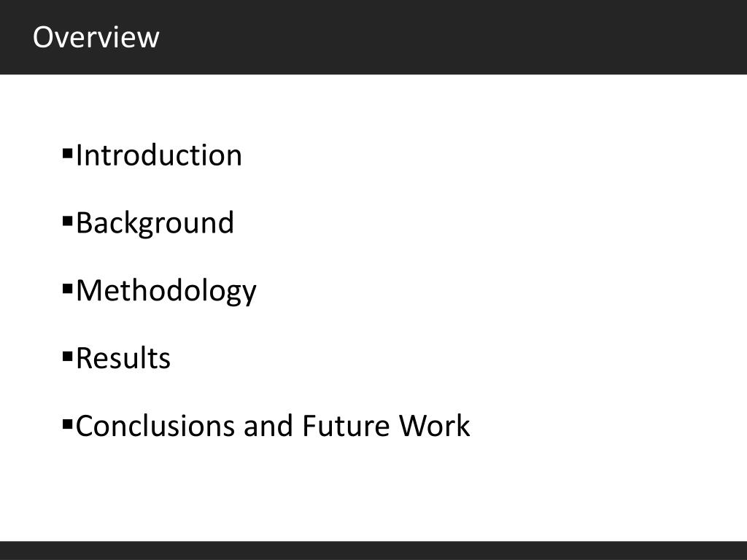
Task: Click the Overview slide title
Action: coord(96,37)
